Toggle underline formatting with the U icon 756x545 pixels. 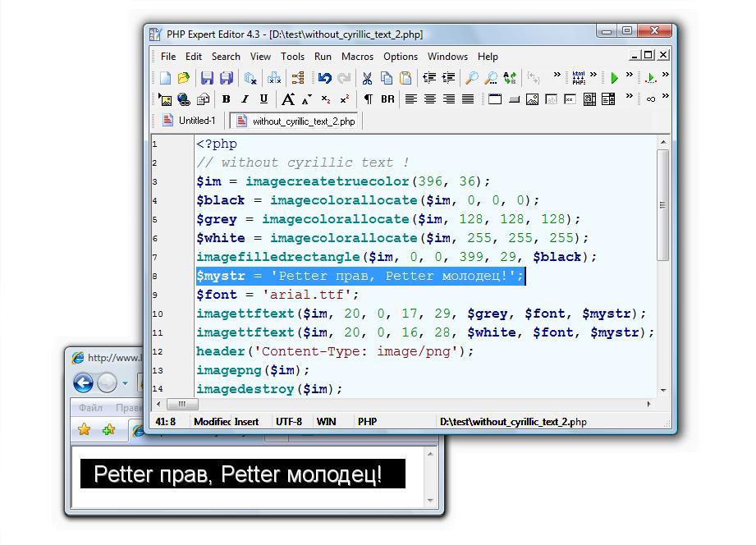(263, 99)
